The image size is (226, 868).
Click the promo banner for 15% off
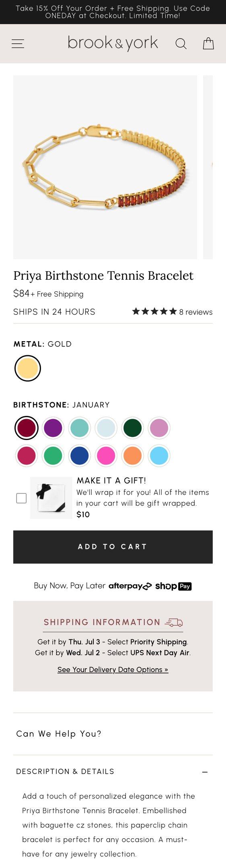(x=113, y=12)
